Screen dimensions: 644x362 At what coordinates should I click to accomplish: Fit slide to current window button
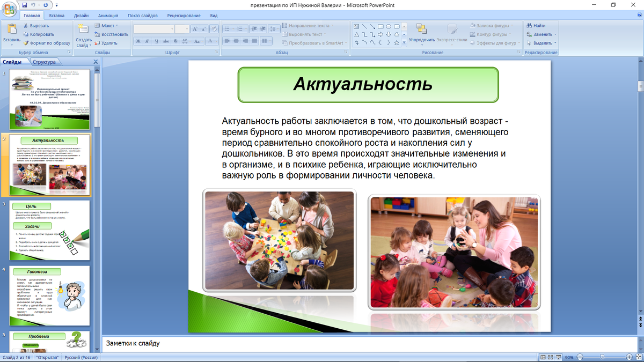point(638,357)
